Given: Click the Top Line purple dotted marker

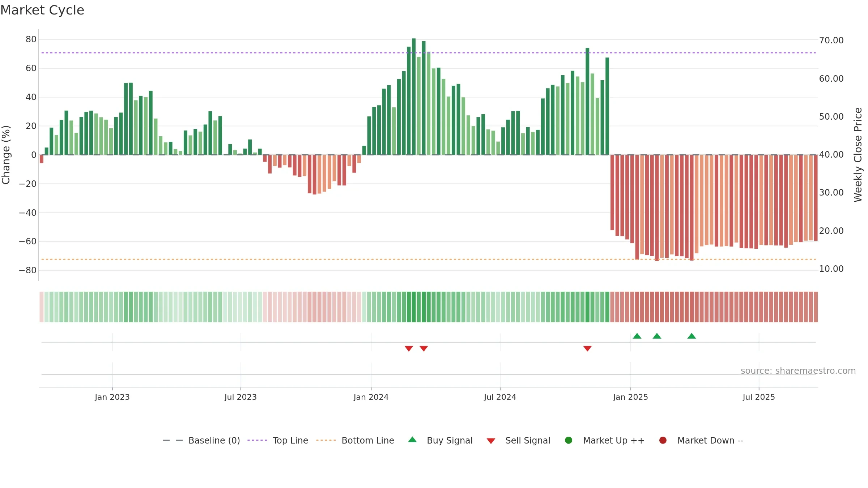Looking at the screenshot, I should pos(257,440).
